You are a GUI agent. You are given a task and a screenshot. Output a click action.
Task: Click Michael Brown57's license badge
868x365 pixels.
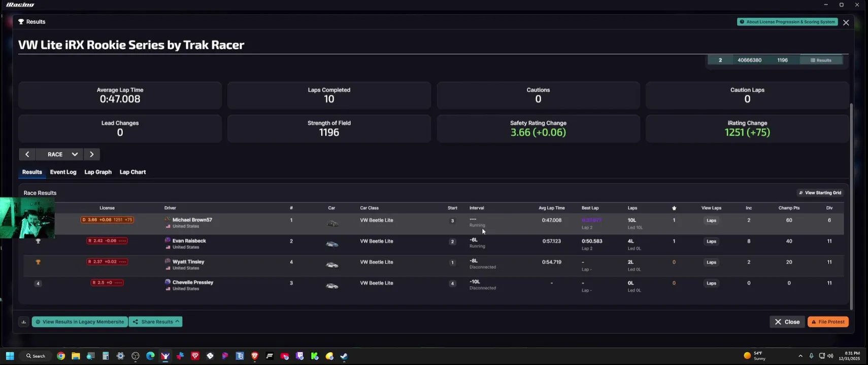point(107,220)
